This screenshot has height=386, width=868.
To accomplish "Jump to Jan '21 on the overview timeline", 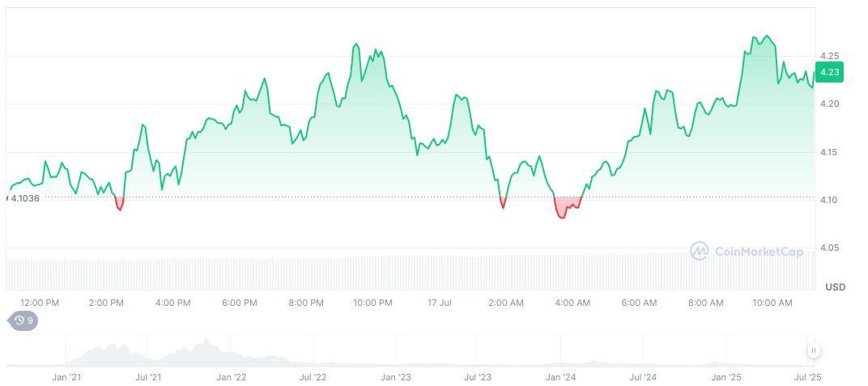I will [66, 377].
